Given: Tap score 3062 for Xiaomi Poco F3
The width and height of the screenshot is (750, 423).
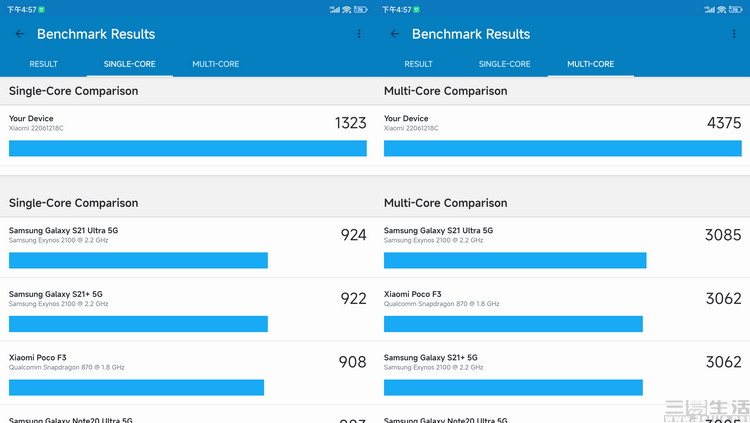Looking at the screenshot, I should pos(724,299).
